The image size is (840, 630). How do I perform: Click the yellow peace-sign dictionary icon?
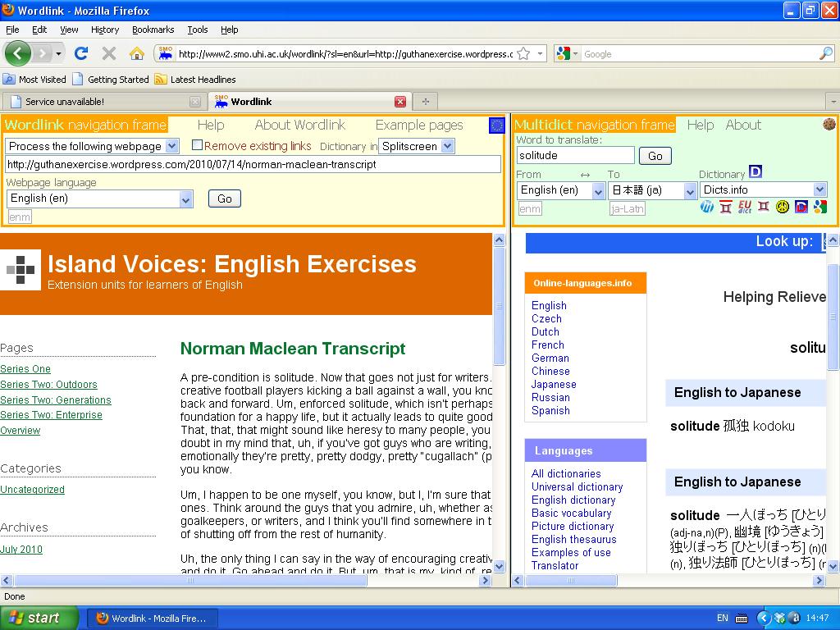(x=782, y=208)
